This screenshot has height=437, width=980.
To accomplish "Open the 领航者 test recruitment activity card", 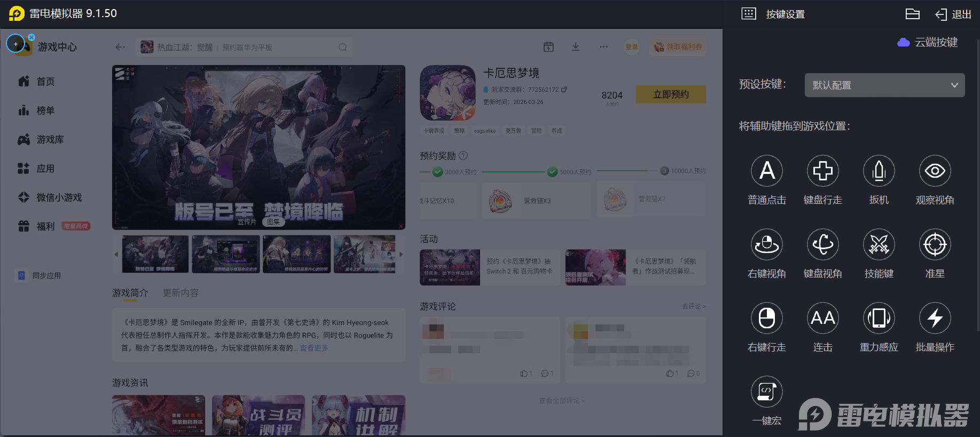I will [636, 267].
